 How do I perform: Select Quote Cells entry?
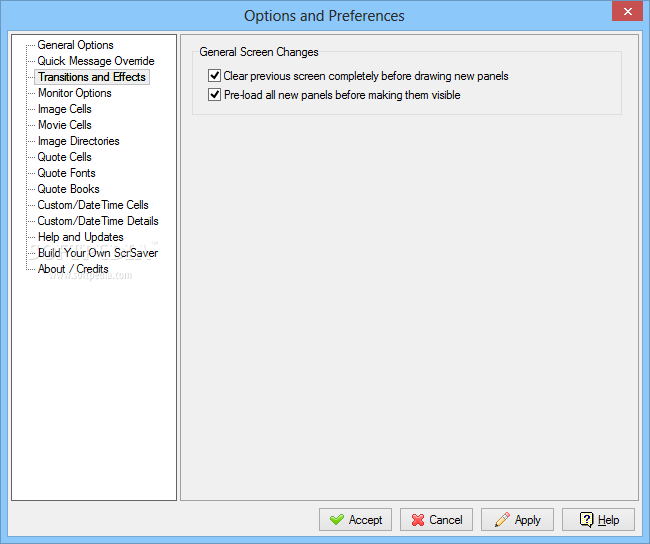tap(64, 157)
